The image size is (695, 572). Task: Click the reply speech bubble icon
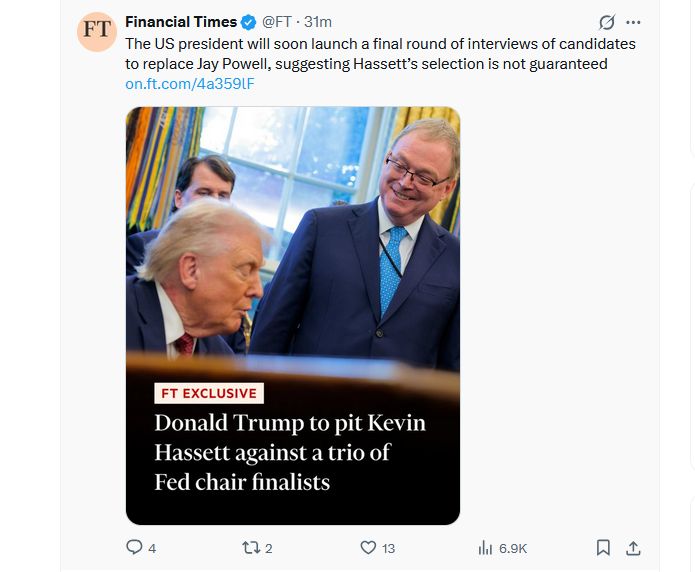(134, 547)
